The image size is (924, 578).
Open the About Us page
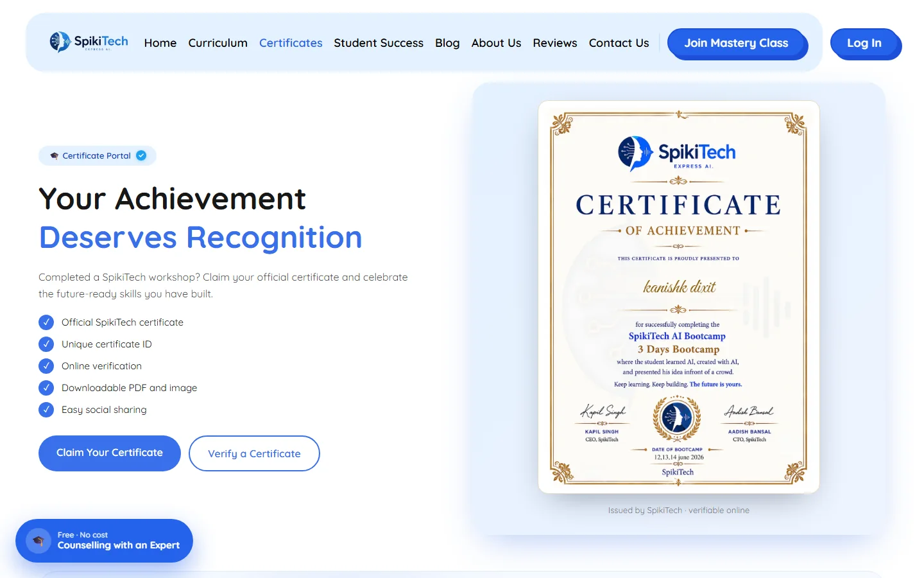[x=496, y=43]
